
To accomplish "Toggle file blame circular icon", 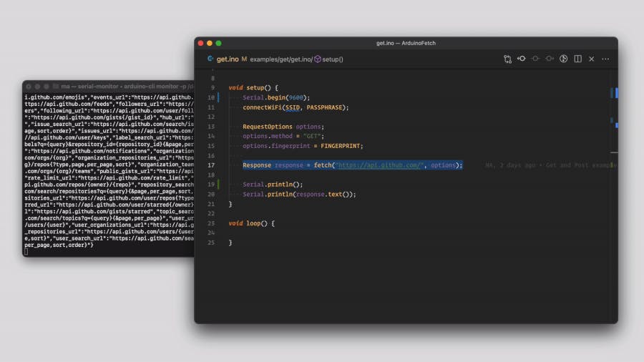I will point(564,59).
